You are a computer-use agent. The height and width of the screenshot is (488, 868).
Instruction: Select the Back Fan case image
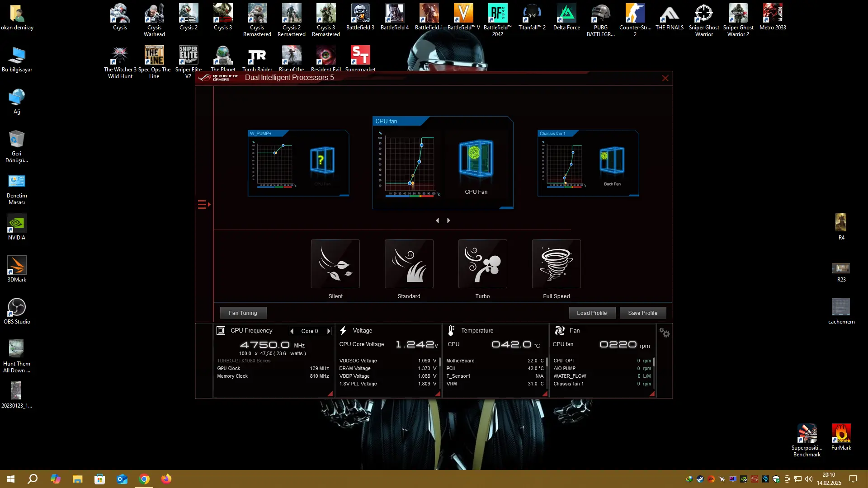pos(612,160)
